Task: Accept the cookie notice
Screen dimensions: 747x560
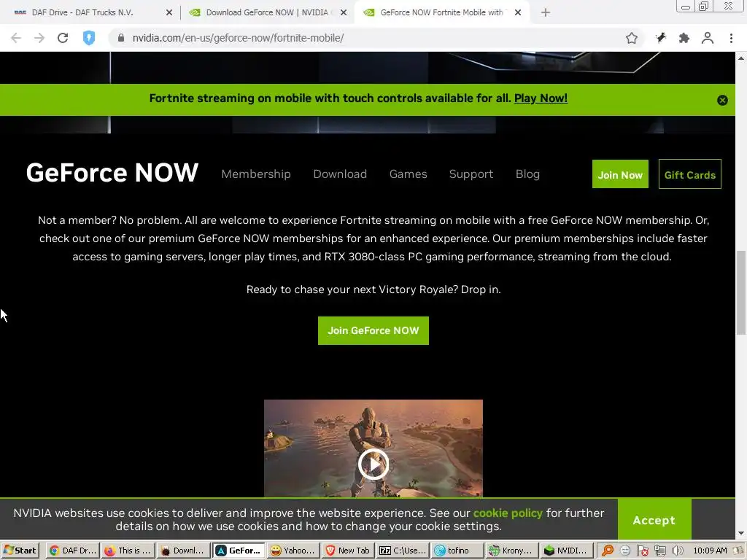Action: click(654, 520)
